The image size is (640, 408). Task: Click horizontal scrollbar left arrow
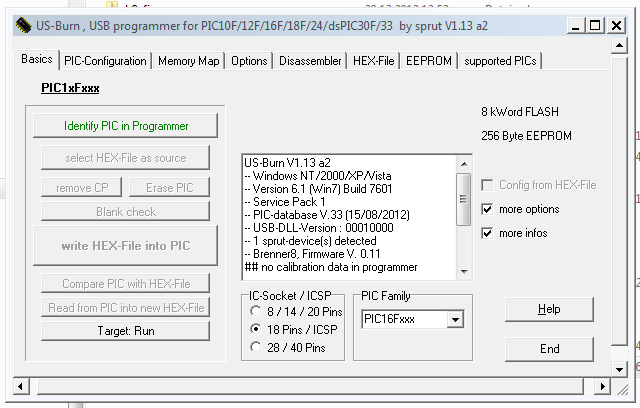21,386
